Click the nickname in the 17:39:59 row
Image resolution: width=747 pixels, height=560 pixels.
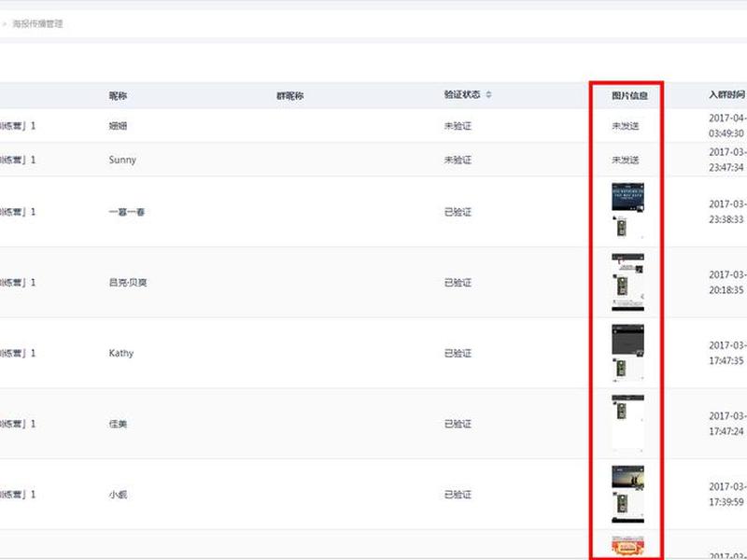pyautogui.click(x=118, y=495)
